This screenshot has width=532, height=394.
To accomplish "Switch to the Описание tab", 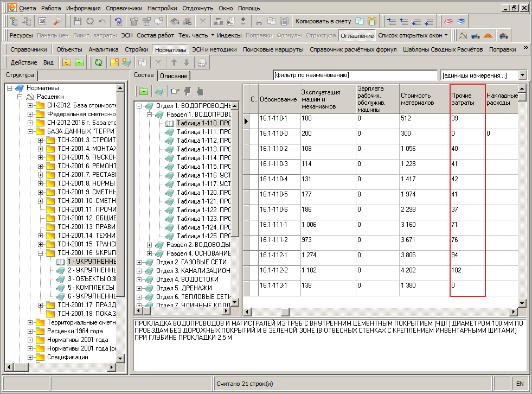I will coord(174,76).
